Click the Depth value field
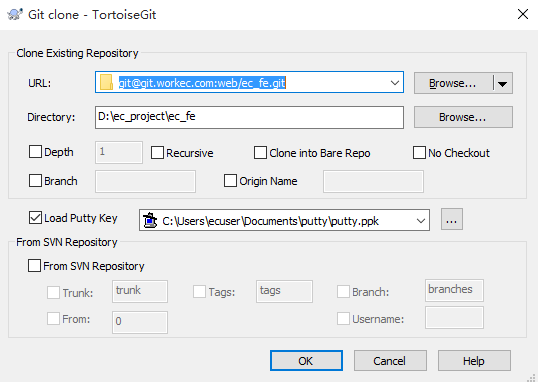Image resolution: width=538 pixels, height=382 pixels. [119, 152]
